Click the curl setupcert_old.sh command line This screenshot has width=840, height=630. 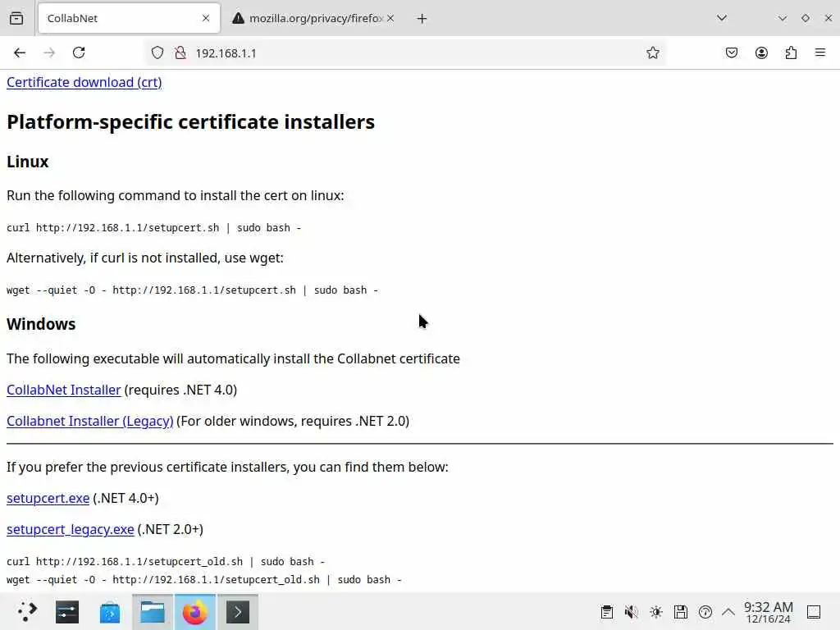(x=166, y=561)
